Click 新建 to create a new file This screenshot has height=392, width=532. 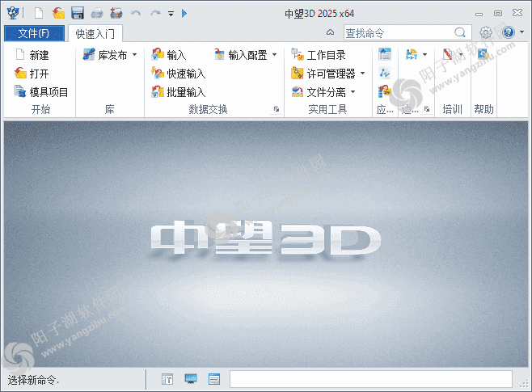[32, 55]
